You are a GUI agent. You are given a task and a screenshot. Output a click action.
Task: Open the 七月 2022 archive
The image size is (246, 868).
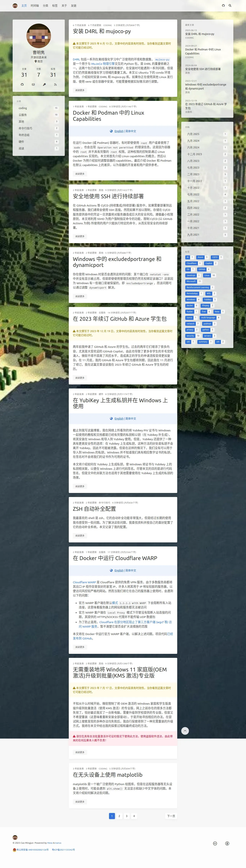[x=207, y=194]
